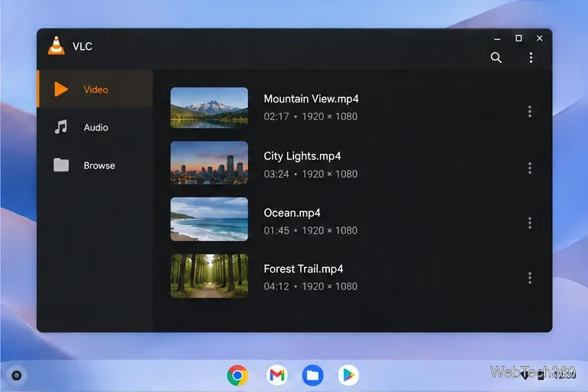Select the Browse folder icon
The width and height of the screenshot is (588, 392).
coord(60,165)
